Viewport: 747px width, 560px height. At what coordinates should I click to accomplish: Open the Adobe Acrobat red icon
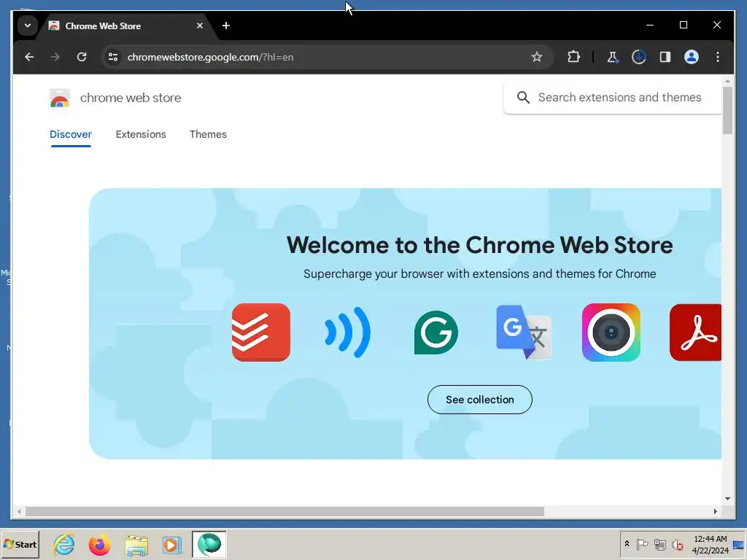695,332
